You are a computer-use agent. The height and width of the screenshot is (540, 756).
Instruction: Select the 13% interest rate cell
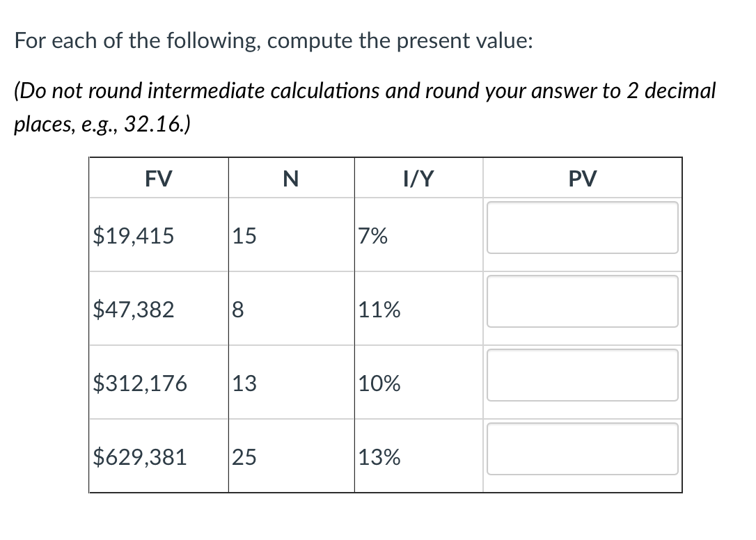pos(379,457)
